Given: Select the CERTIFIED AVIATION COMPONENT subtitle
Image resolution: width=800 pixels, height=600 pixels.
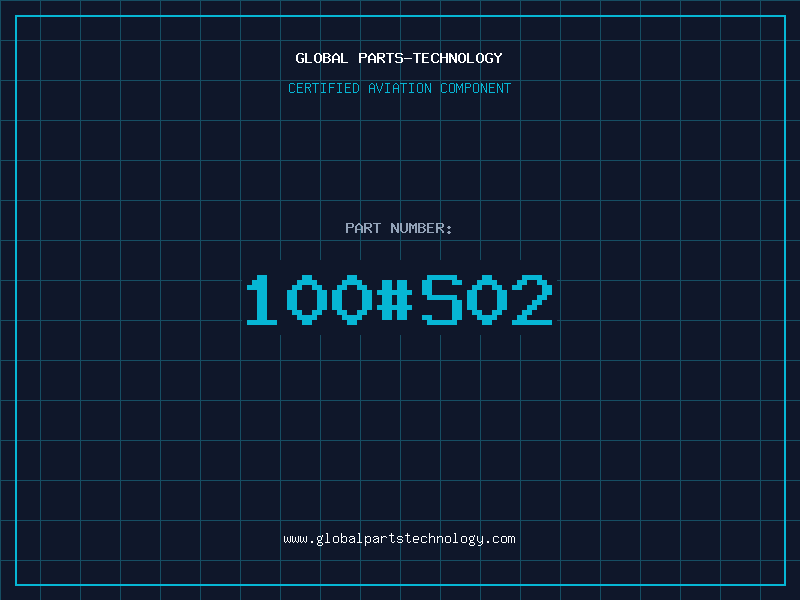Looking at the screenshot, I should (x=399, y=88).
